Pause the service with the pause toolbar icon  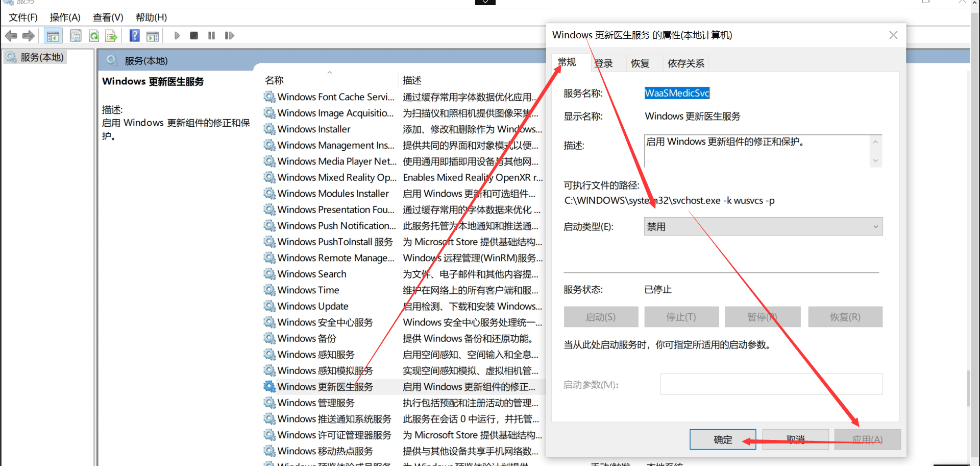coord(211,35)
